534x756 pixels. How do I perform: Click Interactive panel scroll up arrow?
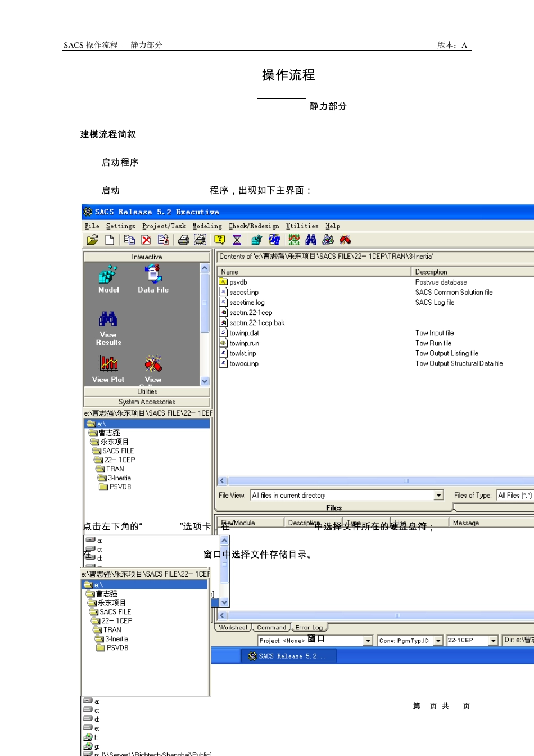[x=205, y=268]
